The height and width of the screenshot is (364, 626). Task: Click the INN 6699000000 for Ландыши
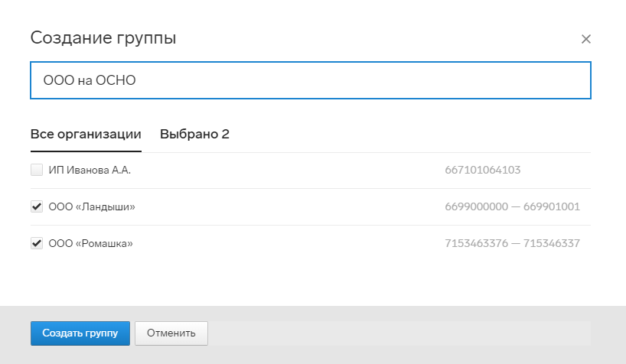476,206
